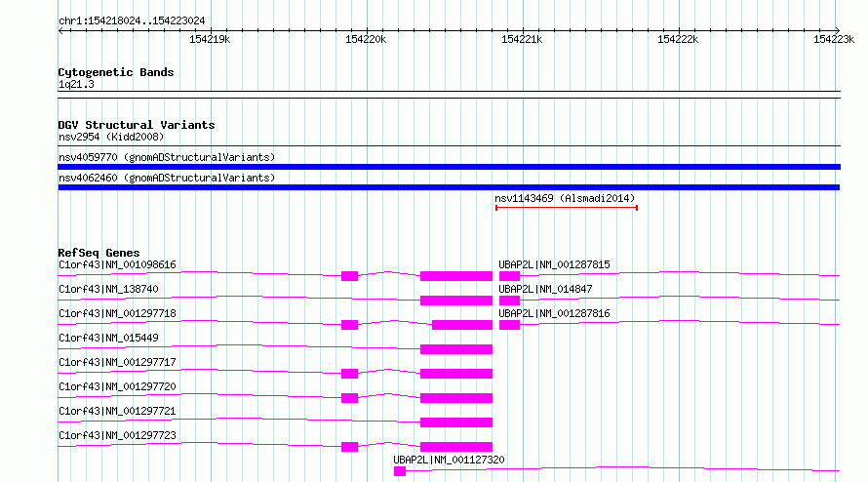Click the large exon of C1orf43 NM_001098616
The height and width of the screenshot is (482, 868).
(x=456, y=276)
